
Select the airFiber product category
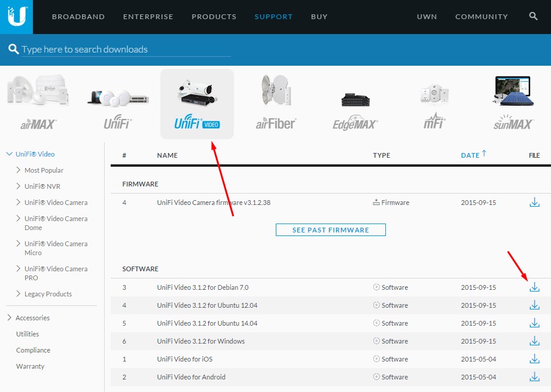pyautogui.click(x=276, y=103)
